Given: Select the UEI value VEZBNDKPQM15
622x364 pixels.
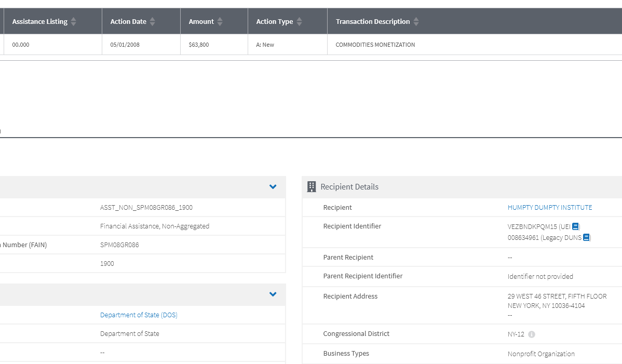Looking at the screenshot, I should point(532,226).
